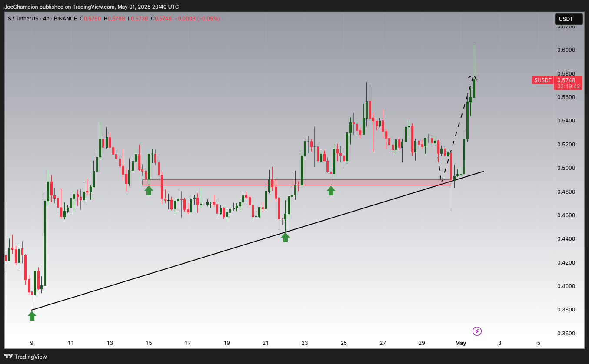Click the JoeChampion published header text
Viewport: 589px width, 364px height.
tap(91, 7)
